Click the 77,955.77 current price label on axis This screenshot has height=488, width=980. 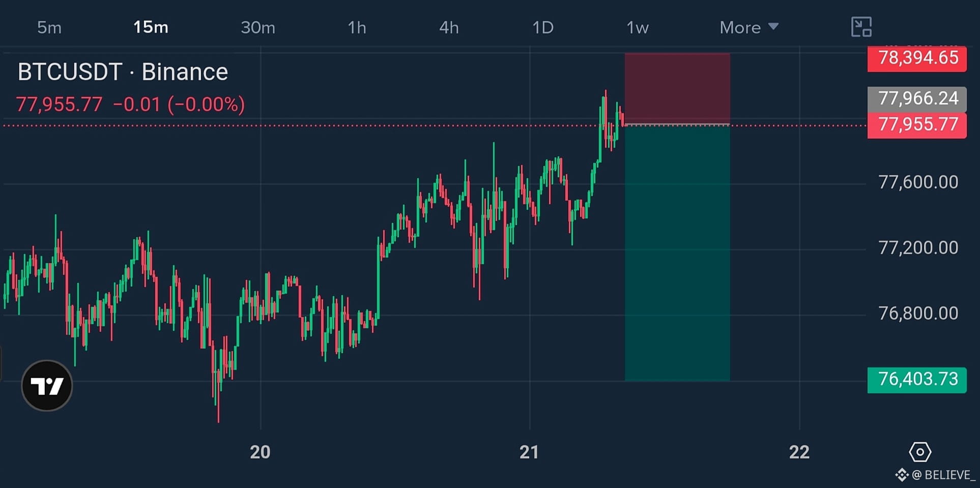click(x=917, y=125)
